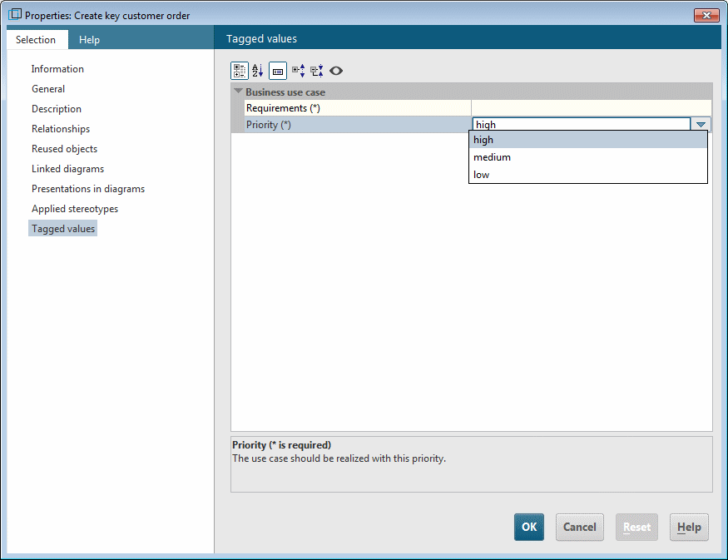Click the categorized view toolbar icon
728x560 pixels.
(x=240, y=71)
